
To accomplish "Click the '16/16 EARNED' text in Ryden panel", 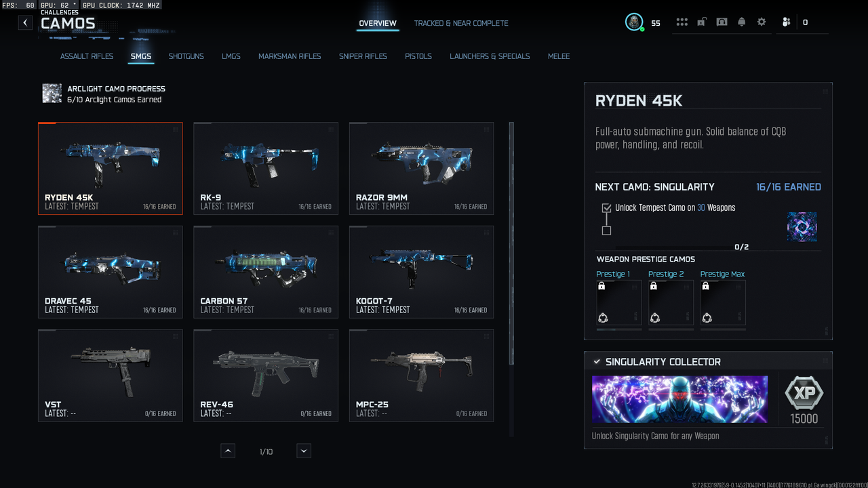I will coord(789,187).
